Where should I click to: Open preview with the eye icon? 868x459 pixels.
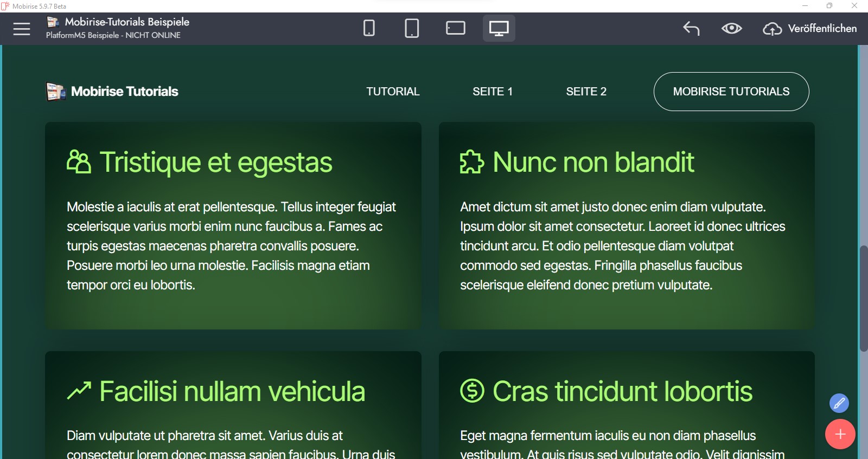[732, 28]
